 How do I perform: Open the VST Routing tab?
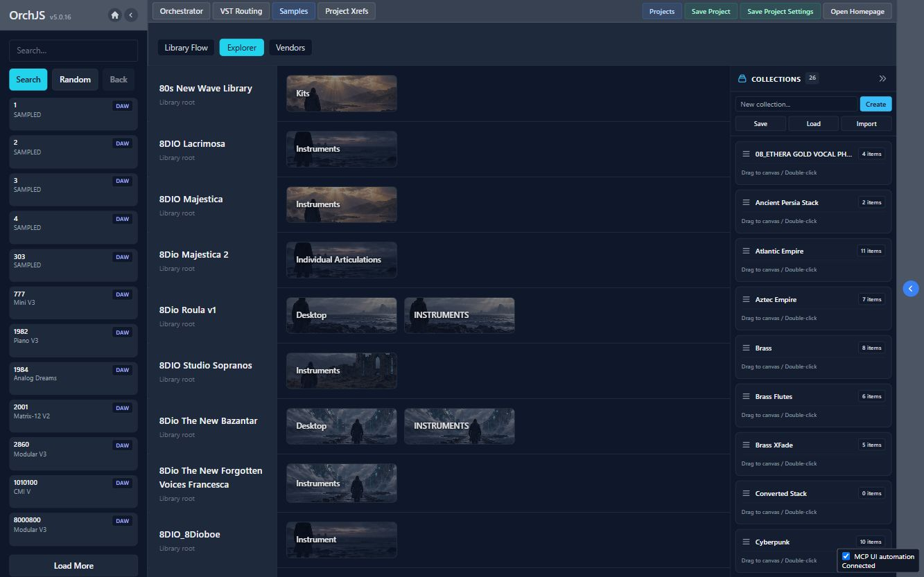pyautogui.click(x=241, y=11)
